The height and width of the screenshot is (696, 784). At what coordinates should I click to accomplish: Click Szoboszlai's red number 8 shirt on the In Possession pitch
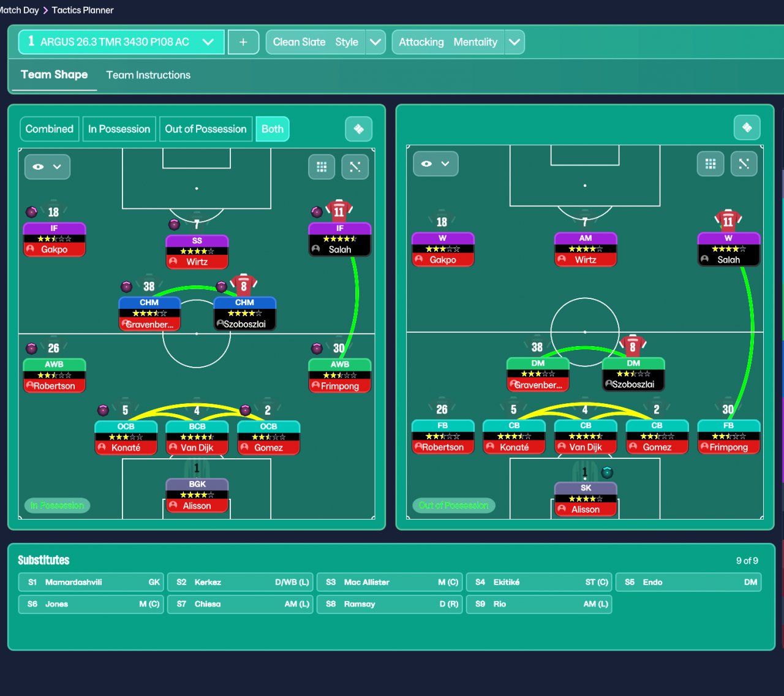(x=244, y=285)
